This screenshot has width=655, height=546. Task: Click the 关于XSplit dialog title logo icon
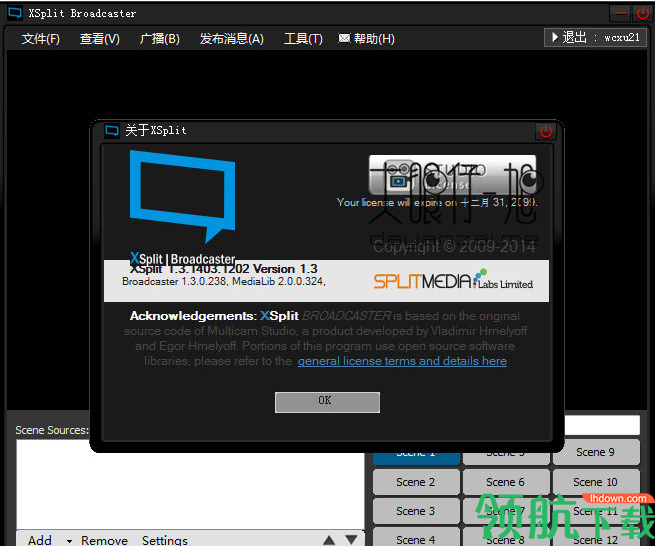pyautogui.click(x=112, y=131)
